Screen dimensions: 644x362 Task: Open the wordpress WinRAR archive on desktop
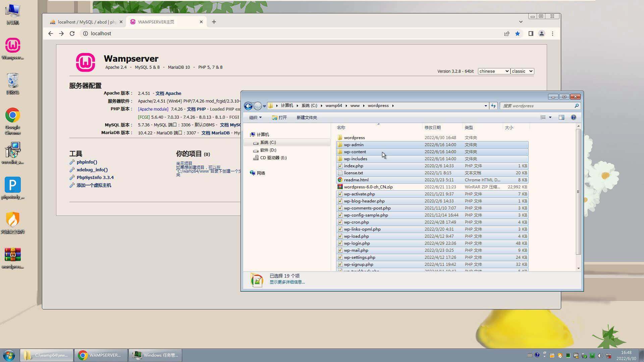coord(12,258)
